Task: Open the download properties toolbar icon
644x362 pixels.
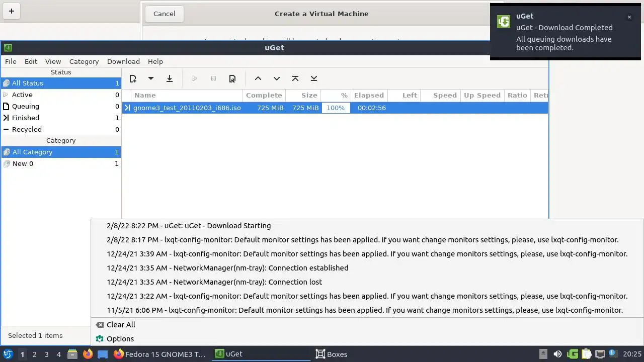Action: click(x=232, y=78)
